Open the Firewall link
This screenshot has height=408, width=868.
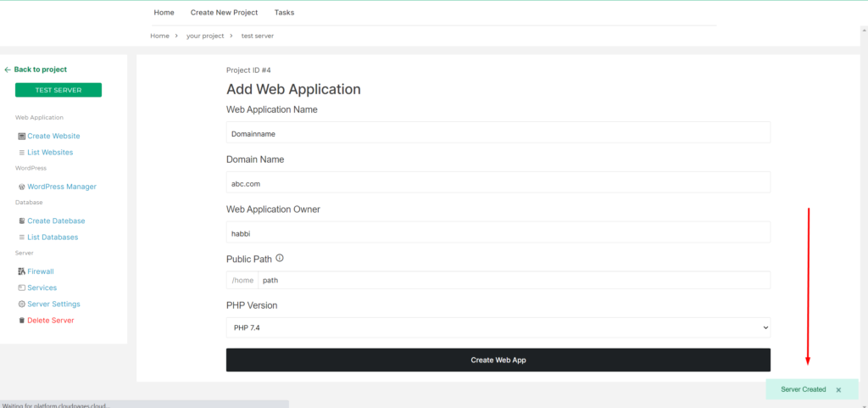[x=41, y=271]
